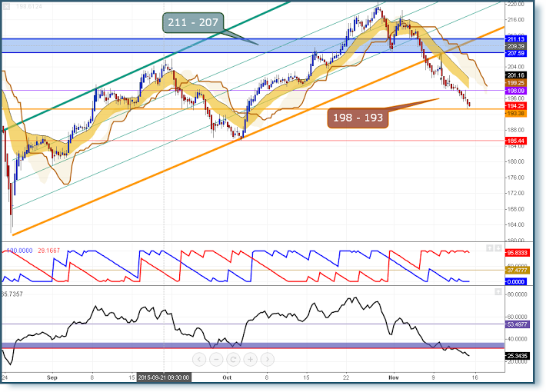Click the Oct label on time axis
Viewport: 546px width, 392px height.
point(227,377)
